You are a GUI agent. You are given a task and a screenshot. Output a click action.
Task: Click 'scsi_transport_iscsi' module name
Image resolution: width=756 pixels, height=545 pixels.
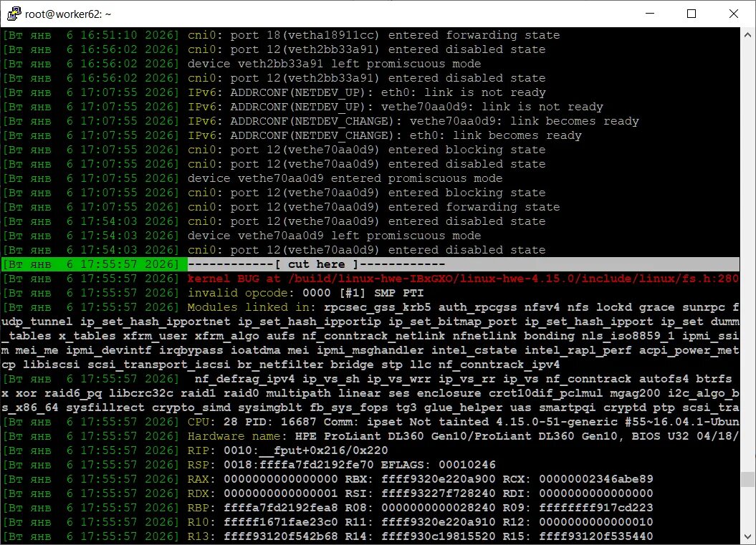tap(158, 365)
